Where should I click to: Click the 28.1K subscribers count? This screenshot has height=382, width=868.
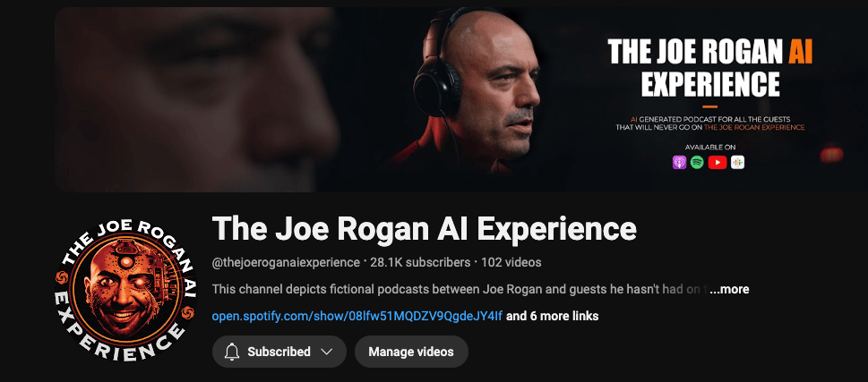[420, 263]
